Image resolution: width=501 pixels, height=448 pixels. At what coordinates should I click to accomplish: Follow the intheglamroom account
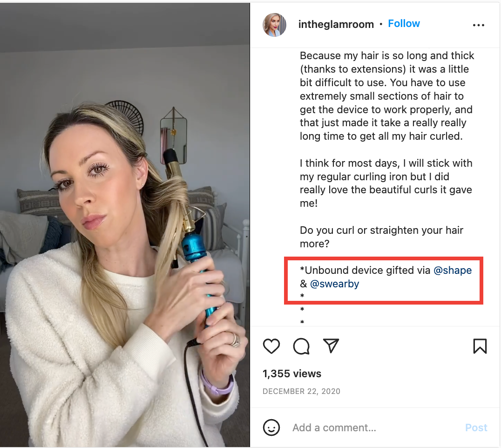tap(404, 24)
